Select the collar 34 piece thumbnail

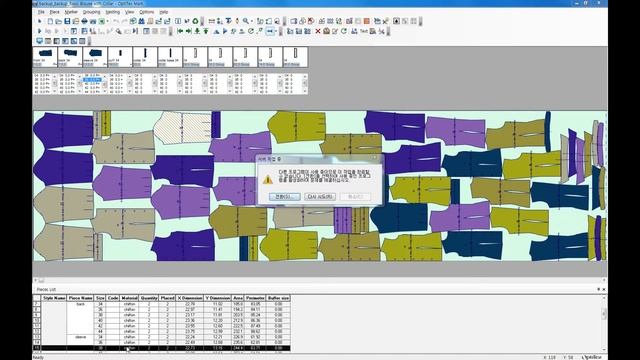[x=145, y=56]
